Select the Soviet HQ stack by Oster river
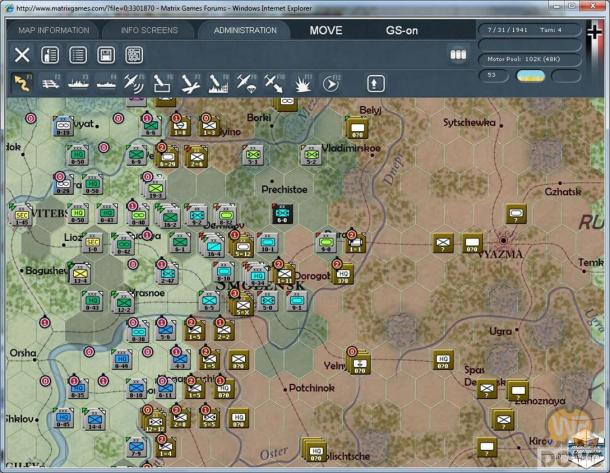The image size is (610, 473). coord(315,451)
